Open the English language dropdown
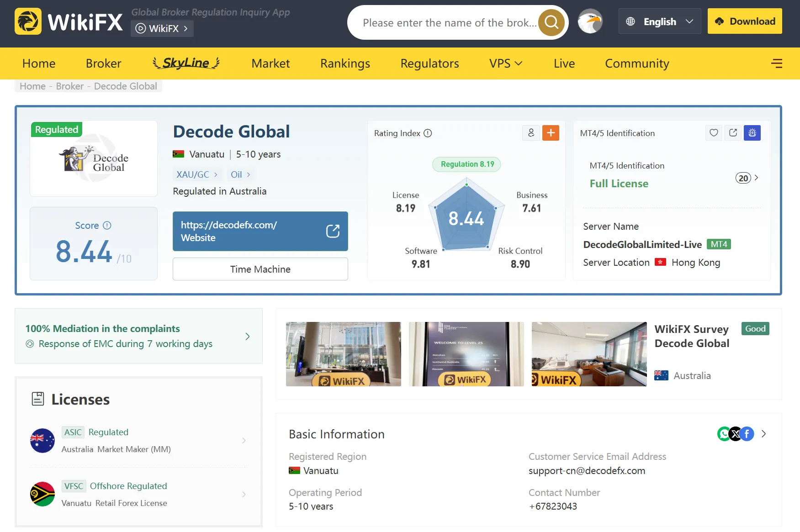The width and height of the screenshot is (800, 532). pos(660,21)
